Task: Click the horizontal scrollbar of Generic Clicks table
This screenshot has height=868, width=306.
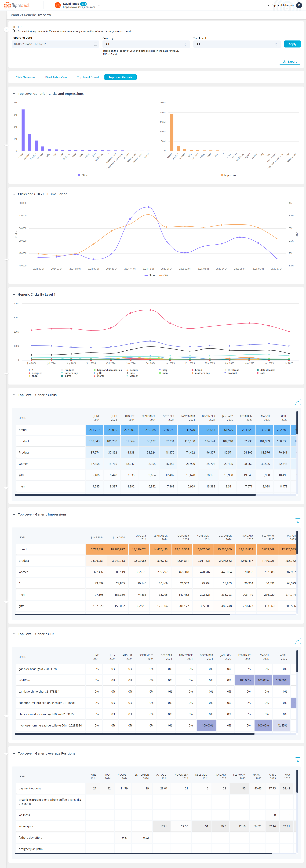Action: tap(135, 495)
